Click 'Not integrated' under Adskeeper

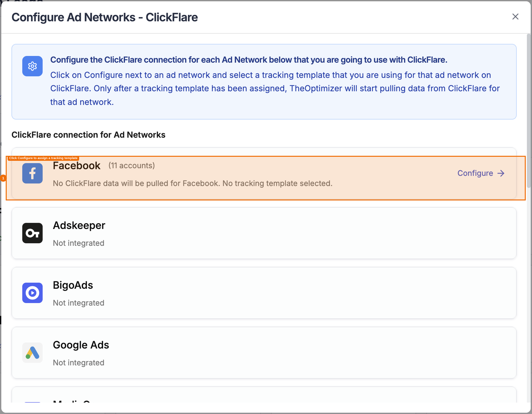[x=79, y=243]
